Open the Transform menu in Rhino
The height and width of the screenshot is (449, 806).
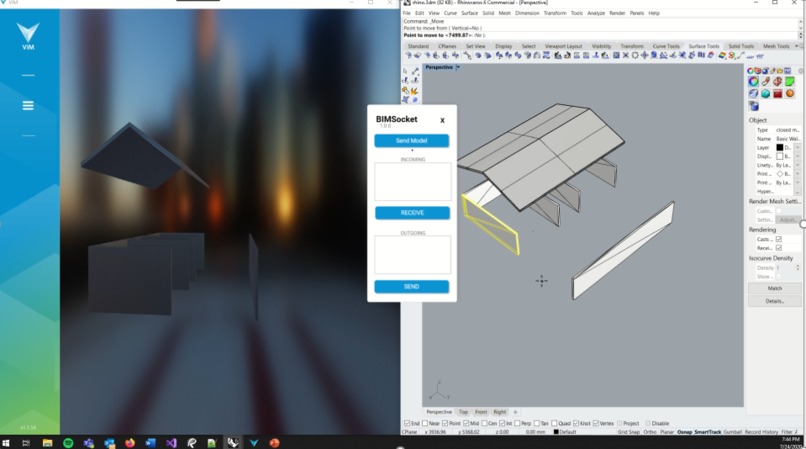click(555, 13)
